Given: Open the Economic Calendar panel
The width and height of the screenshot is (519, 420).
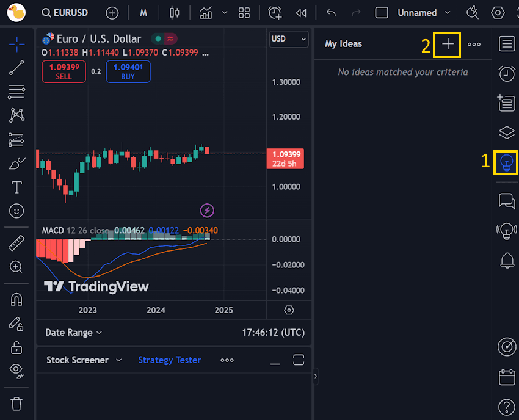Looking at the screenshot, I should click(x=506, y=377).
